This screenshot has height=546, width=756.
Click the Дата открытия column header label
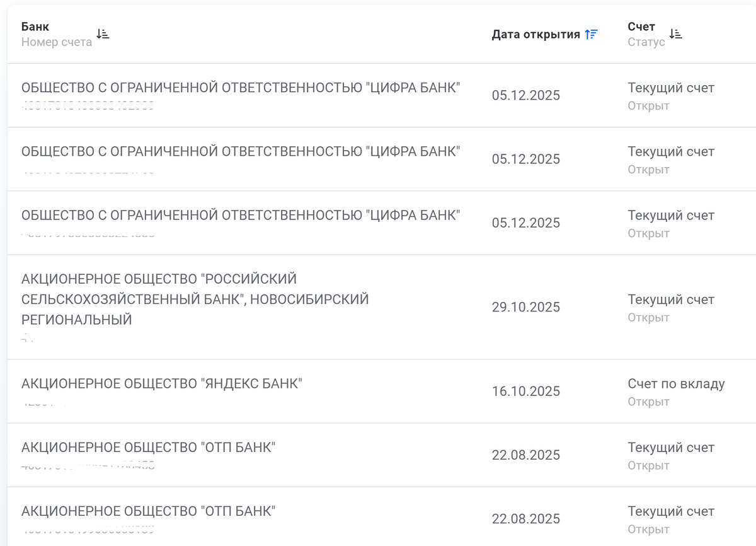point(535,35)
